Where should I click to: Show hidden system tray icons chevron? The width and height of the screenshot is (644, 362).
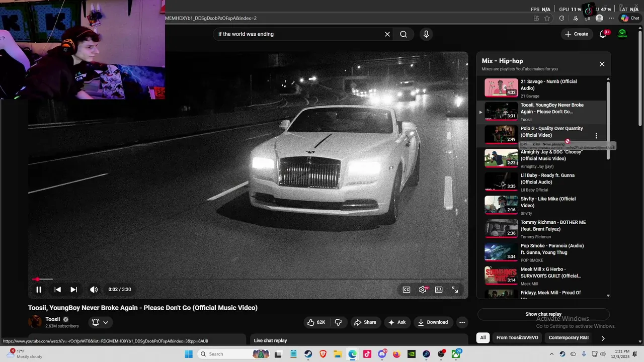pyautogui.click(x=552, y=354)
